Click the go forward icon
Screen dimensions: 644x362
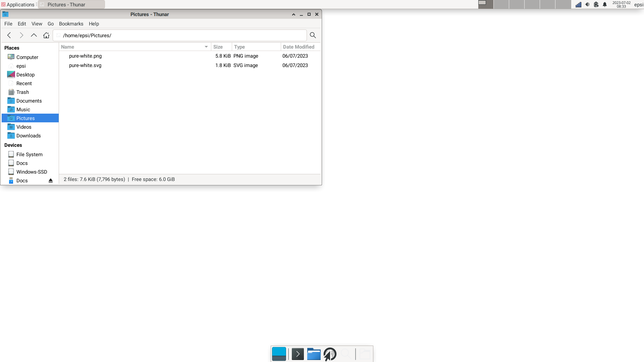click(21, 35)
